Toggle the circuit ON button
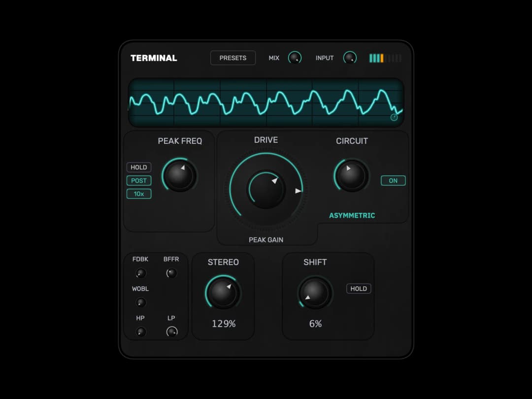Screen dimensions: 532x399 393,180
